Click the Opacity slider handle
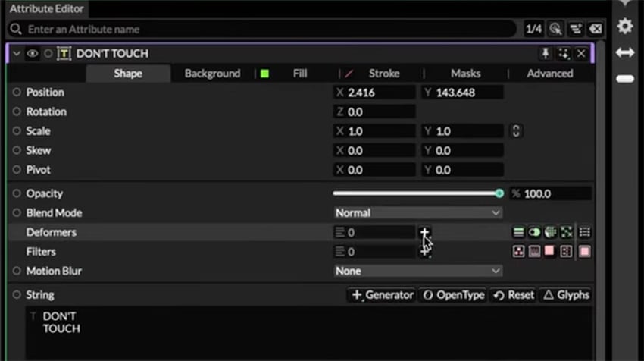644x361 pixels. (499, 193)
